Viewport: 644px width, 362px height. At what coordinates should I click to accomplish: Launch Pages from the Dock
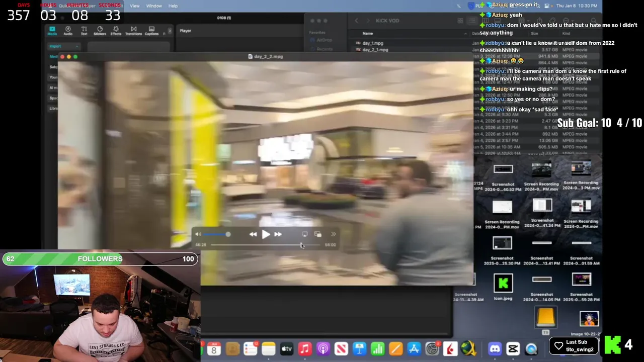pos(395,348)
